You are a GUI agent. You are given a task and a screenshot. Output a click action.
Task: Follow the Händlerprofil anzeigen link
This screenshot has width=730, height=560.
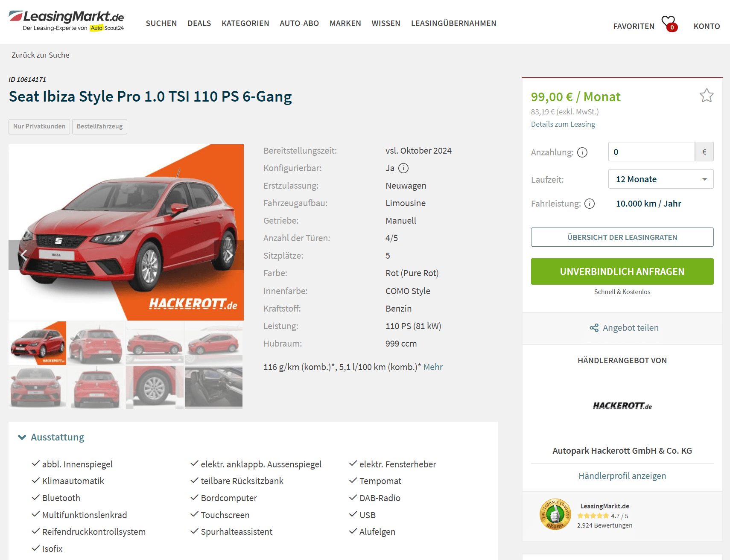(622, 476)
